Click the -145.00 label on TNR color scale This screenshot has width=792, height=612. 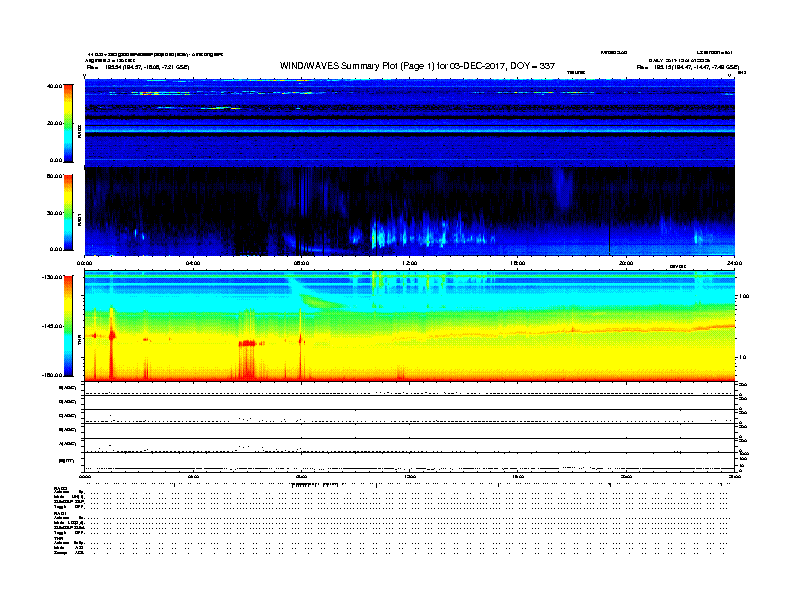pos(52,326)
